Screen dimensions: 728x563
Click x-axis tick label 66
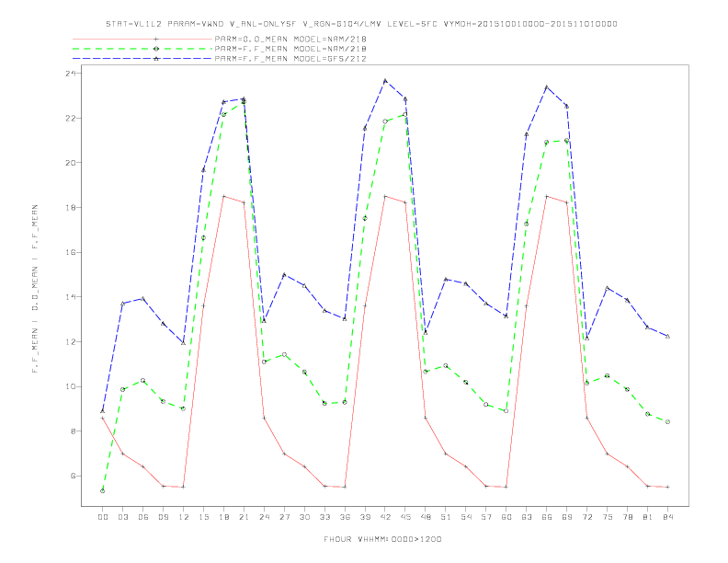pyautogui.click(x=547, y=517)
